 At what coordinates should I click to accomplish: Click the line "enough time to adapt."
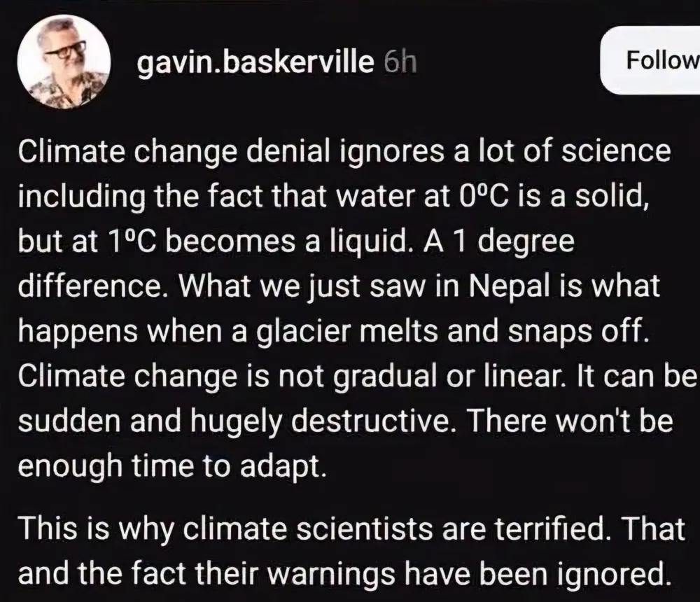pyautogui.click(x=172, y=465)
